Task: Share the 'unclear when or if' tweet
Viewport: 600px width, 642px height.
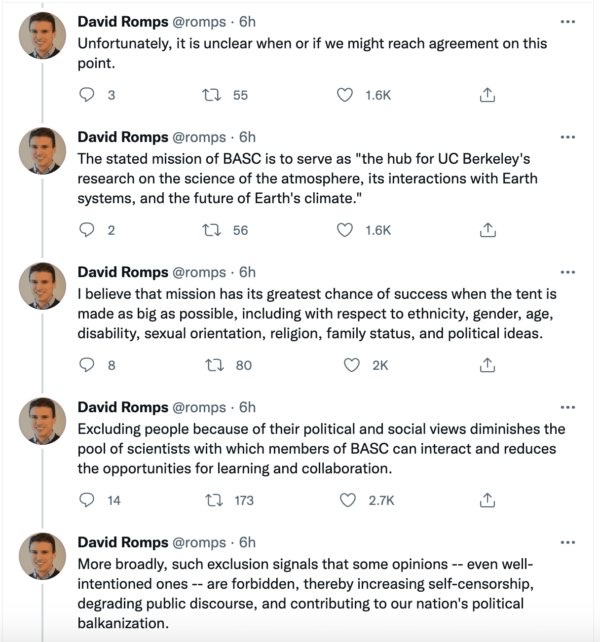Action: coord(488,94)
